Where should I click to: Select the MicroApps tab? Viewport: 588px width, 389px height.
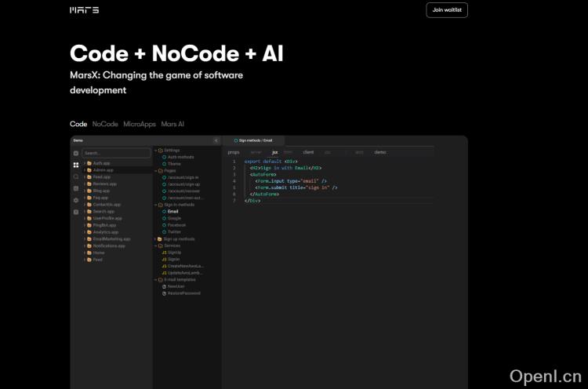pyautogui.click(x=140, y=124)
